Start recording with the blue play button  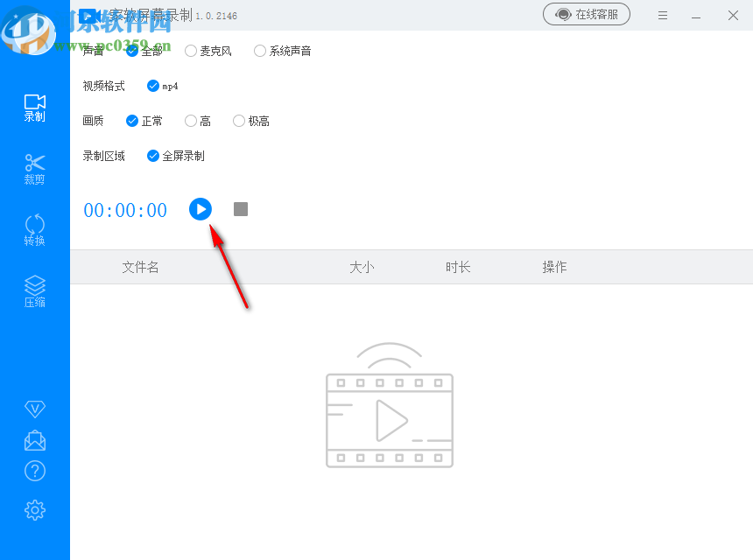click(201, 209)
